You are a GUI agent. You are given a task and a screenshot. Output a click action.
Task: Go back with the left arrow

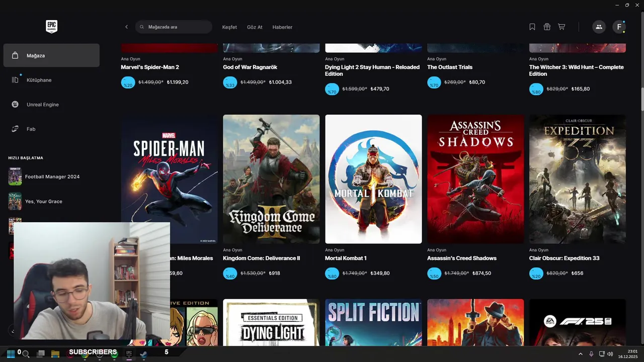point(126,27)
